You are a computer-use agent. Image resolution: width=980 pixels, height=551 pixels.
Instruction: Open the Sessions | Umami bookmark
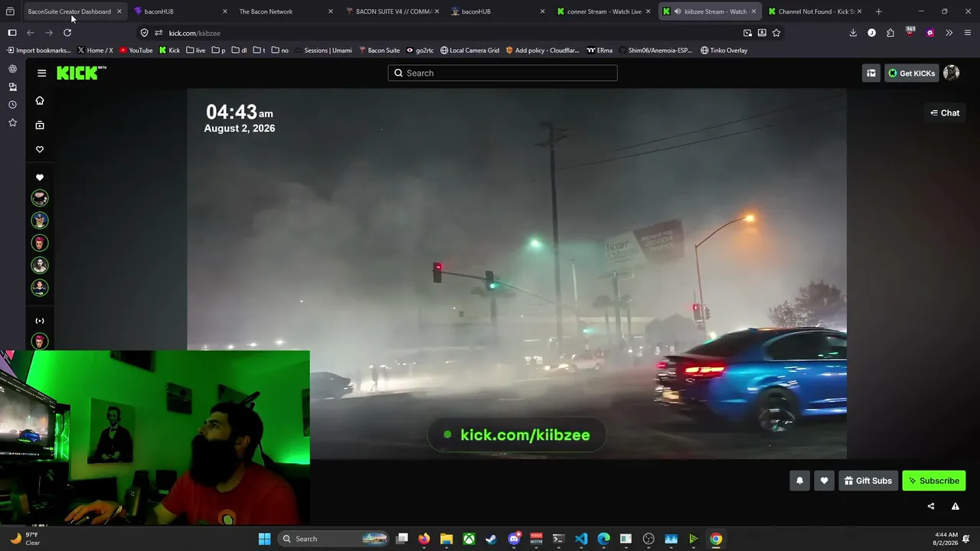click(x=323, y=51)
